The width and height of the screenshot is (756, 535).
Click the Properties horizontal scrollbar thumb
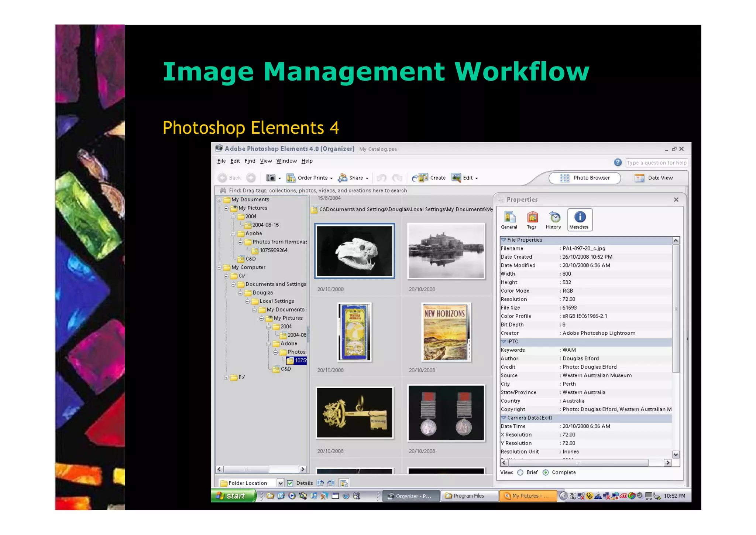[x=578, y=463]
